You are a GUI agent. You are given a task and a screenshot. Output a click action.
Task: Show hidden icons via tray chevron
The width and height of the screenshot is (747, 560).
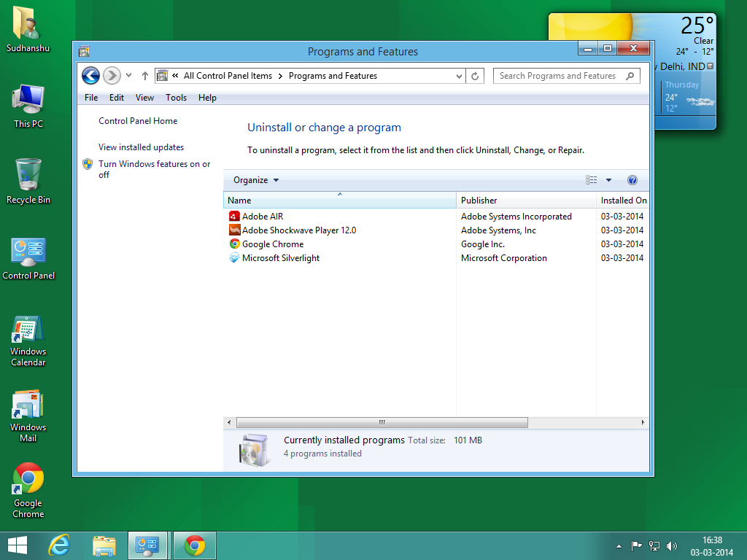coord(617,545)
